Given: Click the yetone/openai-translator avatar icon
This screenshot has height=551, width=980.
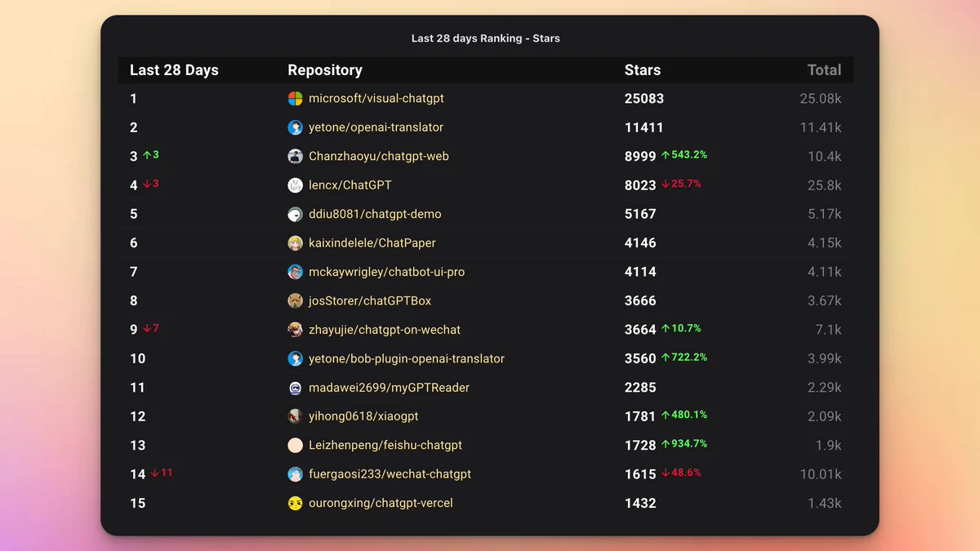Looking at the screenshot, I should 296,127.
